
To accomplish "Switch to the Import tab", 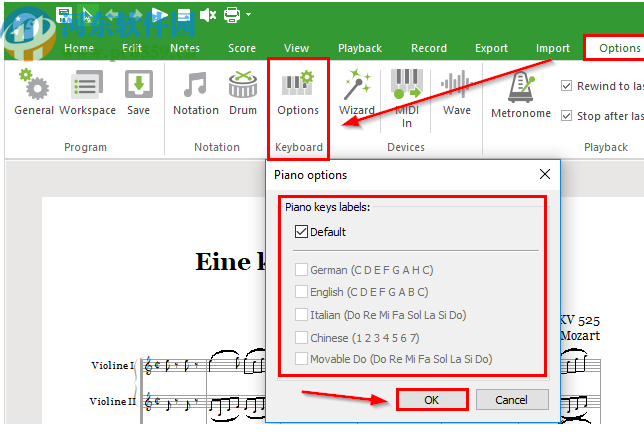I will (x=552, y=48).
